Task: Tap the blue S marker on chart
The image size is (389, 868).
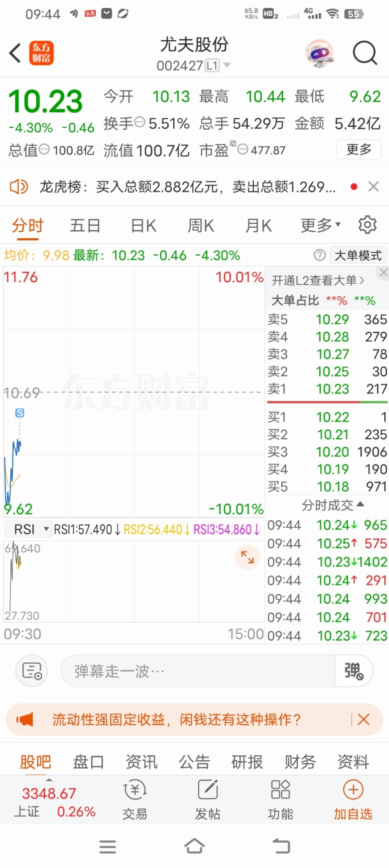Action: 19,413
